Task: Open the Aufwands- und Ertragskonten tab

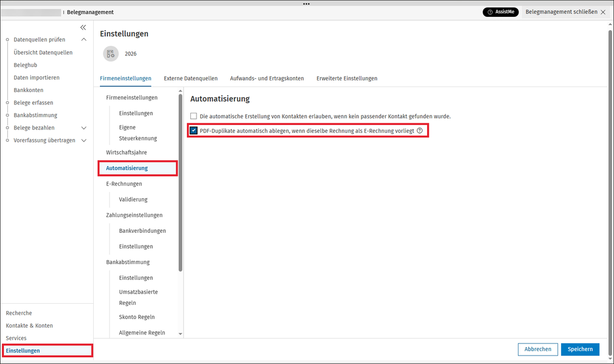Action: point(267,78)
